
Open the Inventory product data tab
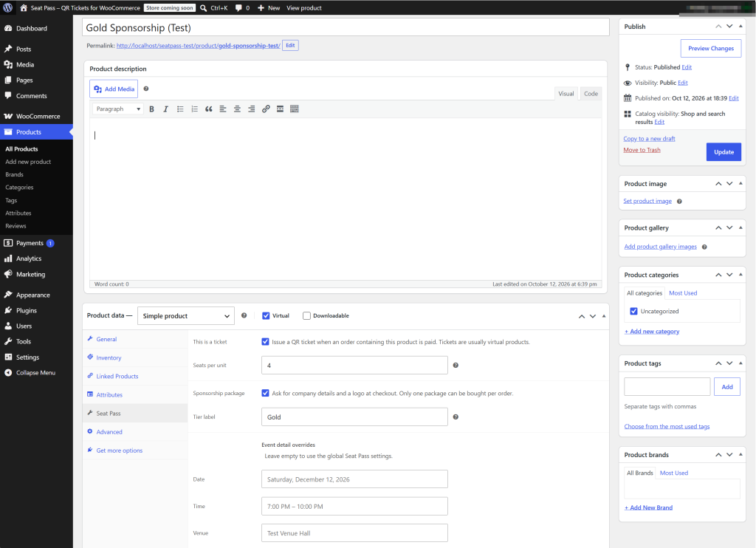[x=109, y=358]
